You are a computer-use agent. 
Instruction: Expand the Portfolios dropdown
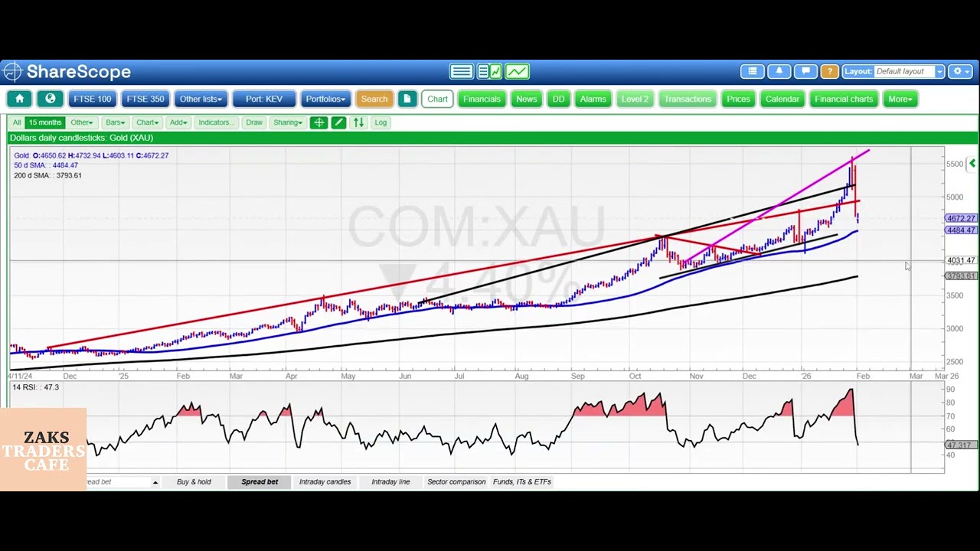point(325,99)
